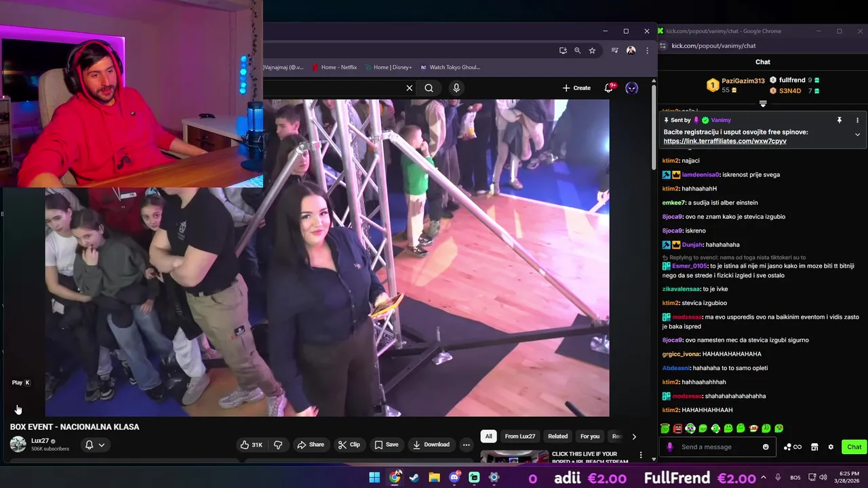
Task: Open Home | Disney+ bookmark
Action: pos(389,67)
